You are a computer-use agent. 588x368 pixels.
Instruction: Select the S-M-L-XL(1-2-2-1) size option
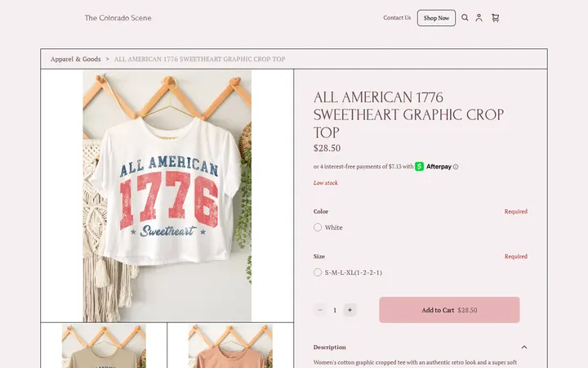[x=318, y=272]
